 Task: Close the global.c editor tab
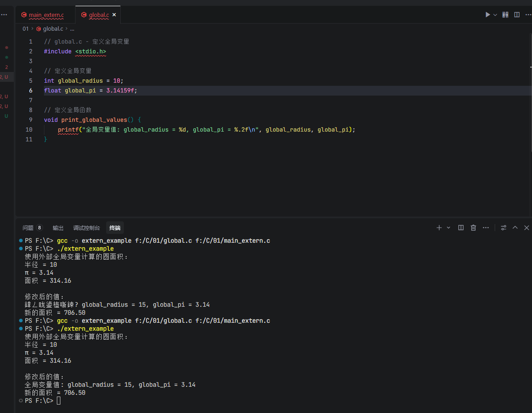click(x=114, y=15)
